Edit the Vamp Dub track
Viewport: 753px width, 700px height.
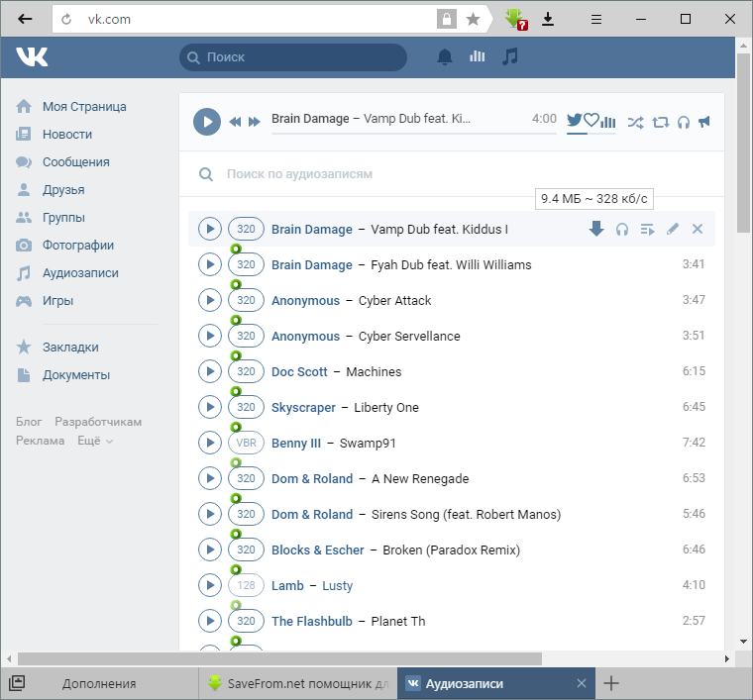673,229
